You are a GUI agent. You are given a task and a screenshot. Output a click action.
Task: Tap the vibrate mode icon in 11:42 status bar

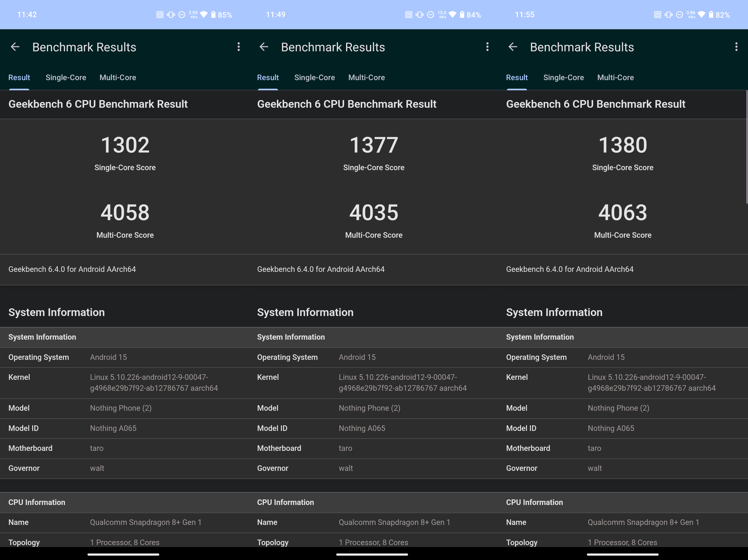pyautogui.click(x=171, y=14)
